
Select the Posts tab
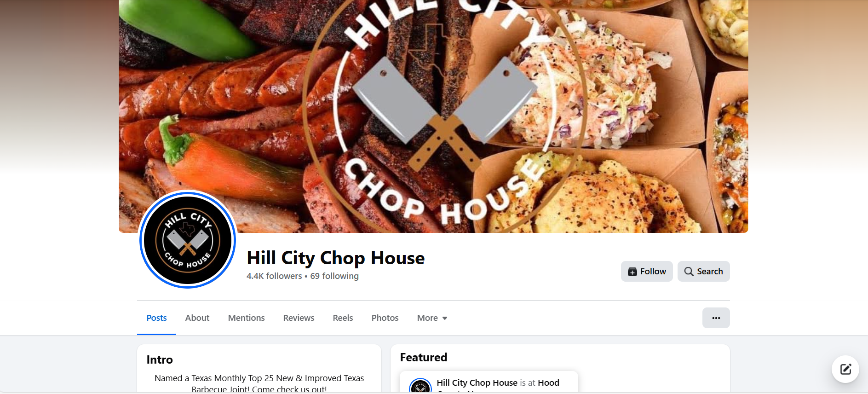pos(157,318)
